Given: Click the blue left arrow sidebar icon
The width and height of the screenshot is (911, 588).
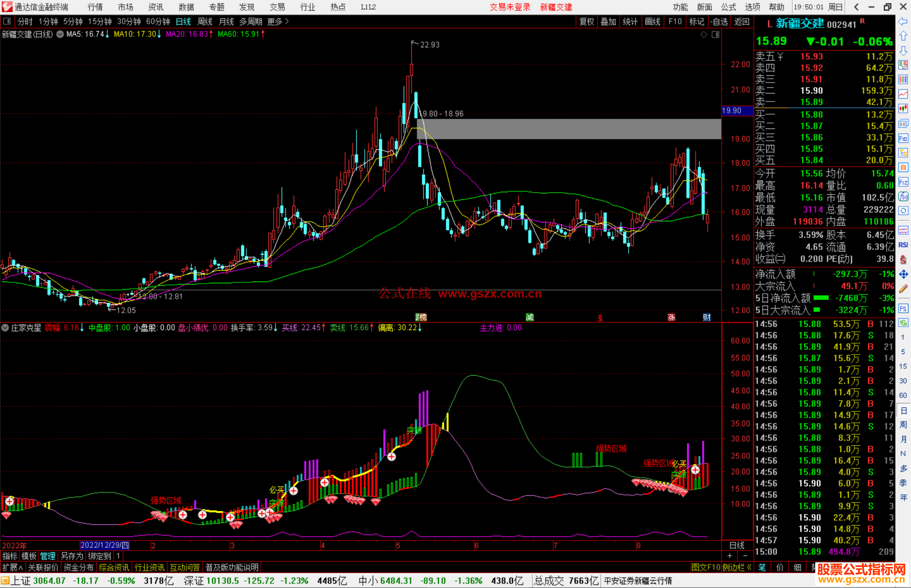Looking at the screenshot, I should [903, 21].
